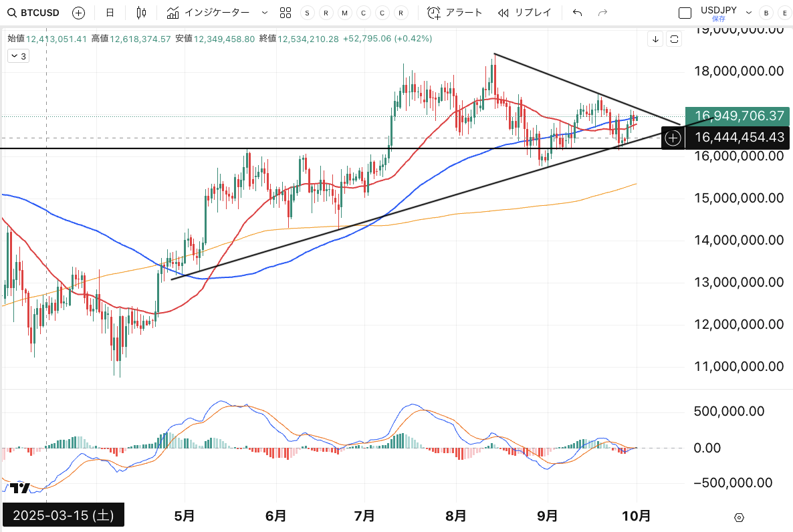
Task: Click the 安値 low value 12,349,458.80
Action: coord(224,39)
